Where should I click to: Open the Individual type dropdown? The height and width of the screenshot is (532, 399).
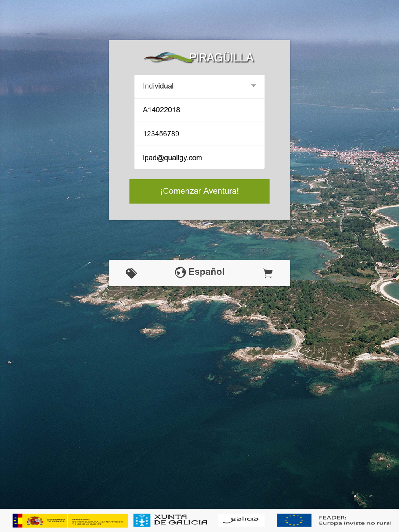point(199,86)
